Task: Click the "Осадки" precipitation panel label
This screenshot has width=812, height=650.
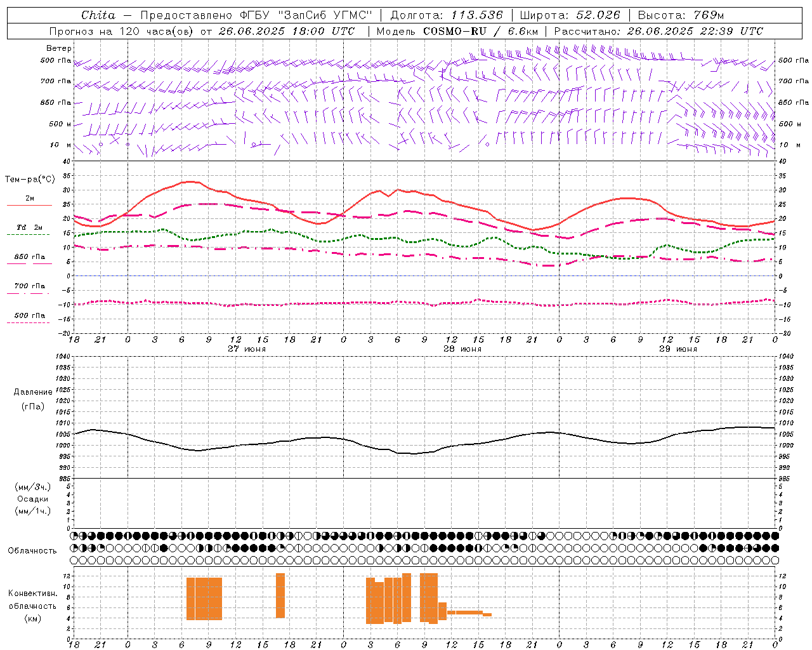Action: 34,499
